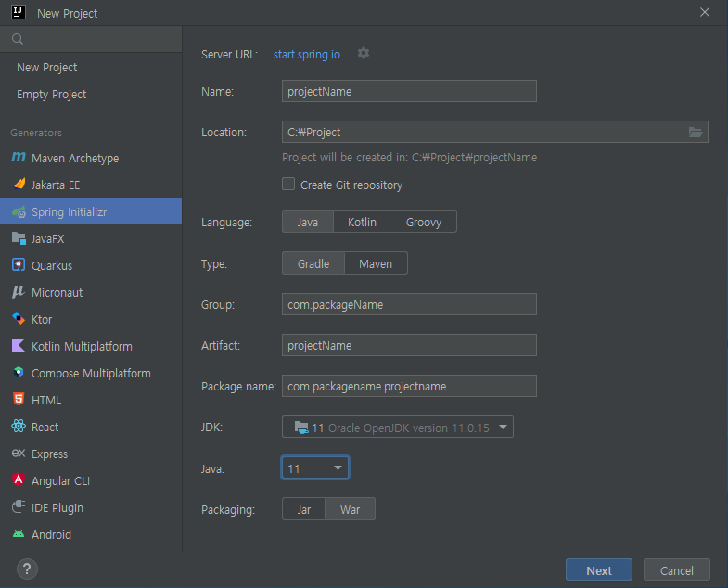Set packaging to Jar
This screenshot has height=588, width=728.
(x=304, y=509)
